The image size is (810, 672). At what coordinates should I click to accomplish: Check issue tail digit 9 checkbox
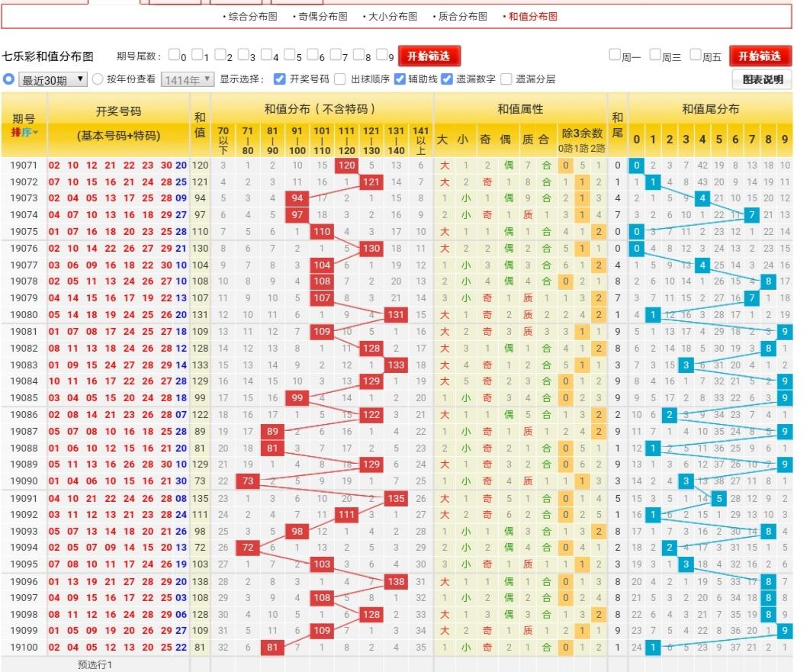(x=381, y=54)
